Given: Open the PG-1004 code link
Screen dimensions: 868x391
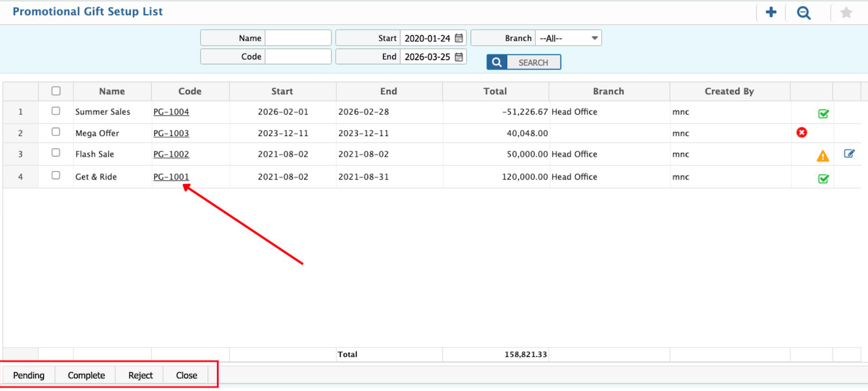Looking at the screenshot, I should click(x=171, y=112).
